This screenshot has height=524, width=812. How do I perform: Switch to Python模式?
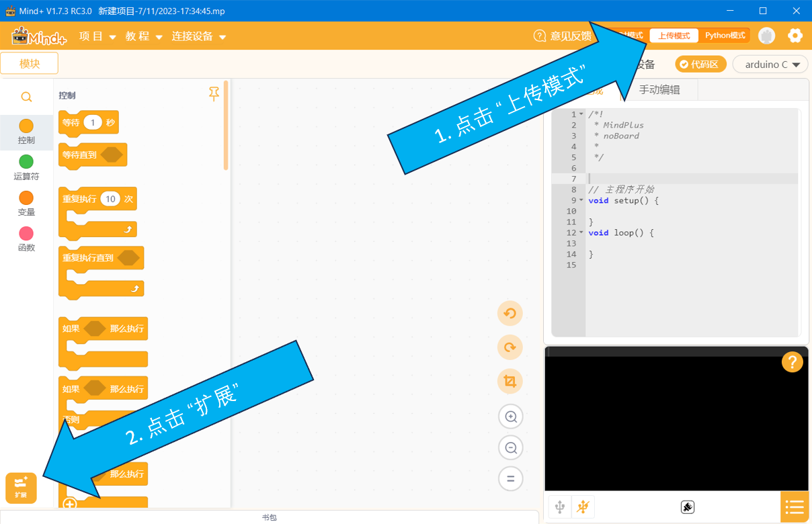pyautogui.click(x=725, y=36)
